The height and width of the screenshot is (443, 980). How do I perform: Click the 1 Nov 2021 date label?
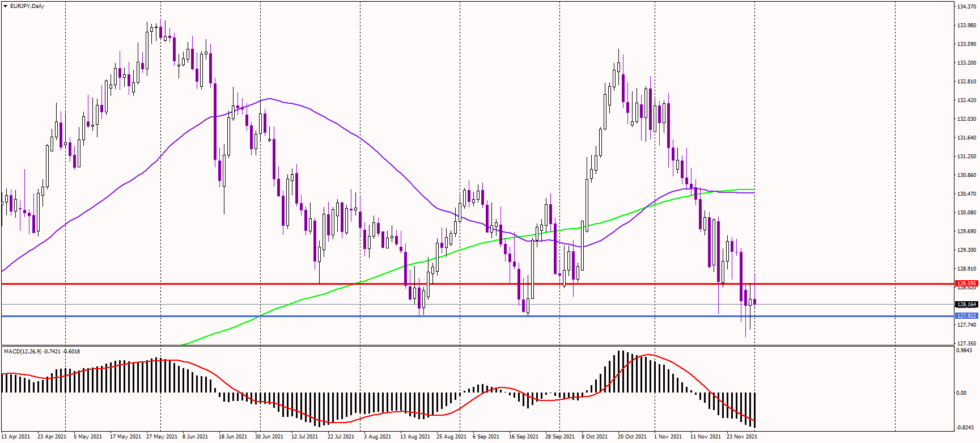[668, 437]
